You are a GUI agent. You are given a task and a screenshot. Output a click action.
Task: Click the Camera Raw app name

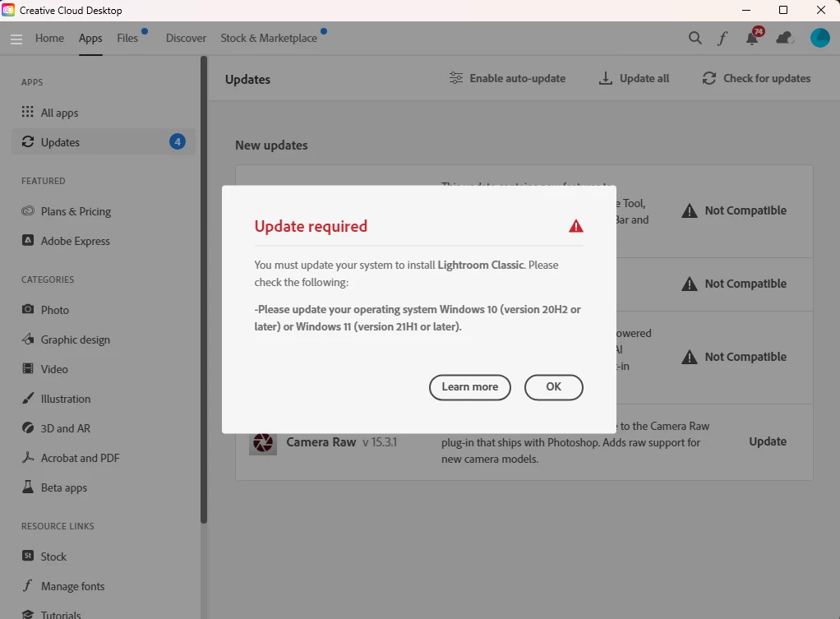pyautogui.click(x=321, y=442)
